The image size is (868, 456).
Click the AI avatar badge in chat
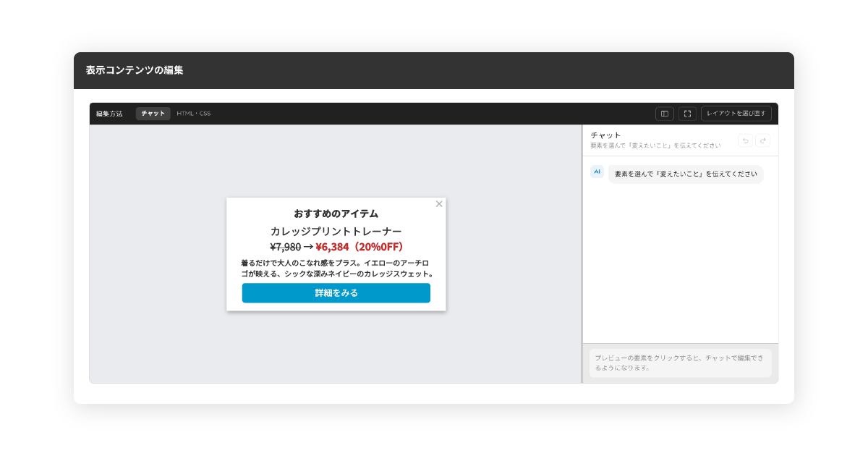point(597,172)
